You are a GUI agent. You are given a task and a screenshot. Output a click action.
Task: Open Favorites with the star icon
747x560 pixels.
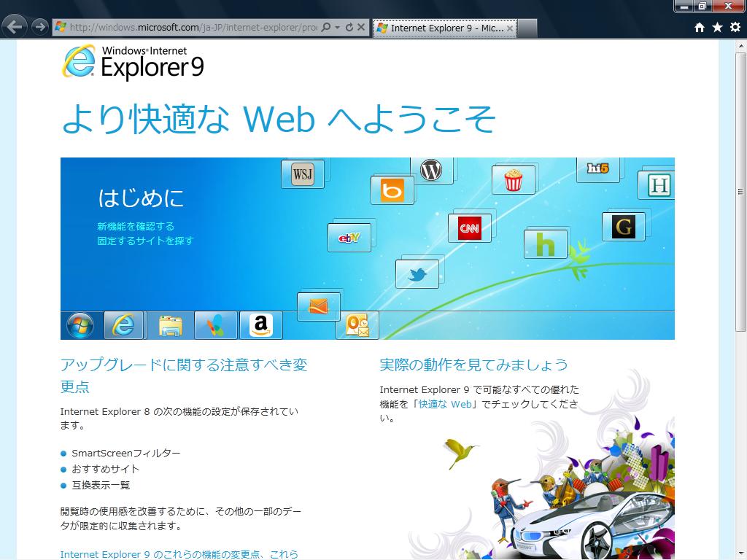tap(718, 28)
